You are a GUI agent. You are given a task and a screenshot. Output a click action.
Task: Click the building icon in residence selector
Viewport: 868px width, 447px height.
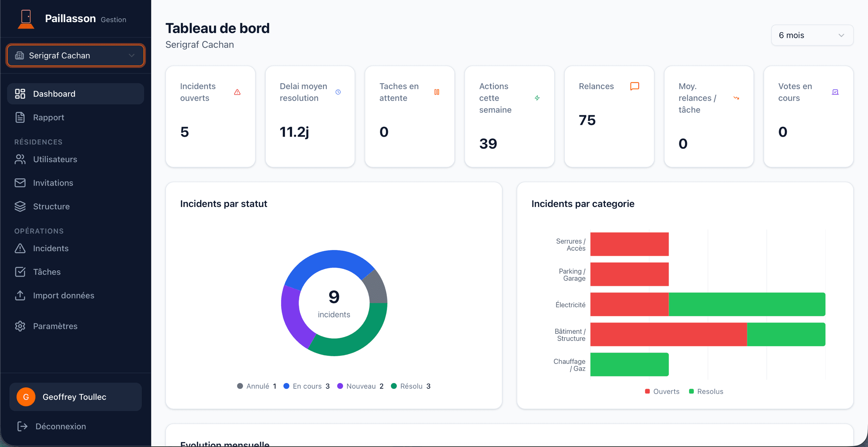(20, 56)
